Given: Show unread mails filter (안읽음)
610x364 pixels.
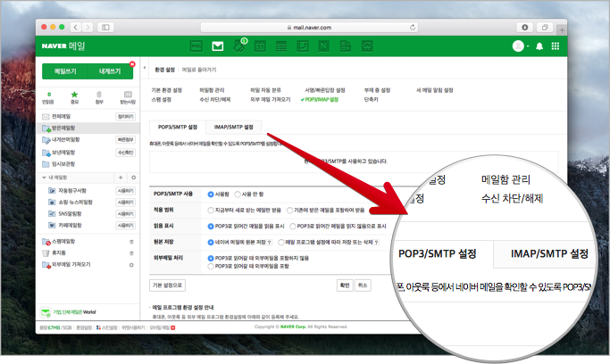Looking at the screenshot, I should pyautogui.click(x=48, y=98).
